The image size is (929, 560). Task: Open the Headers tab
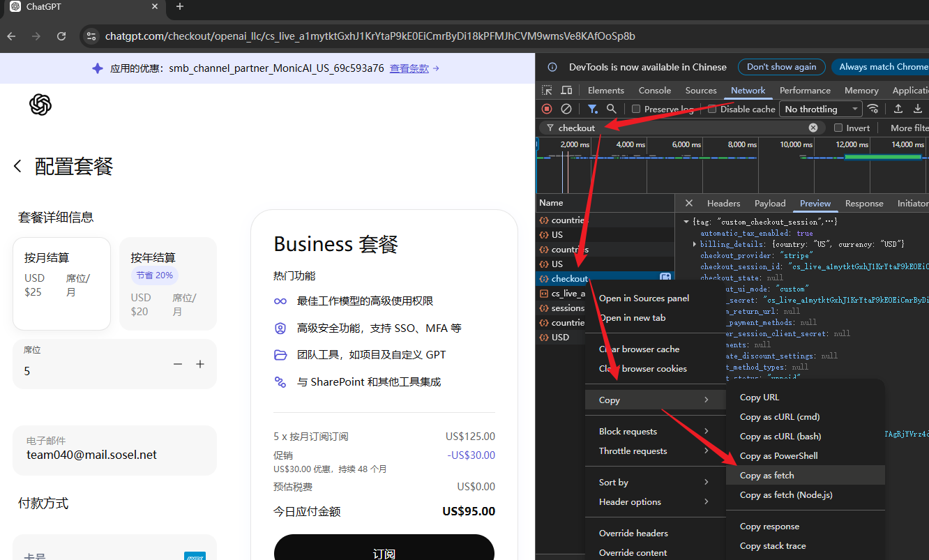[723, 203]
